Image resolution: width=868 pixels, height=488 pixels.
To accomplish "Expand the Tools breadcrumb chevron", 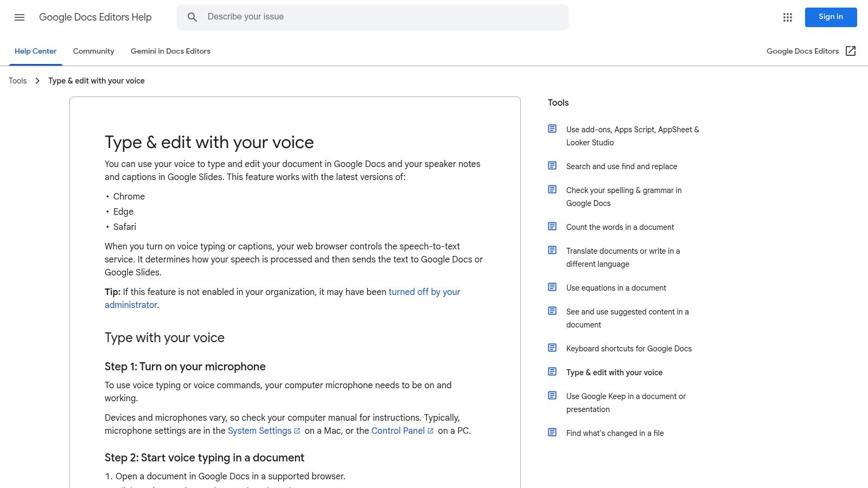I will click(x=37, y=80).
